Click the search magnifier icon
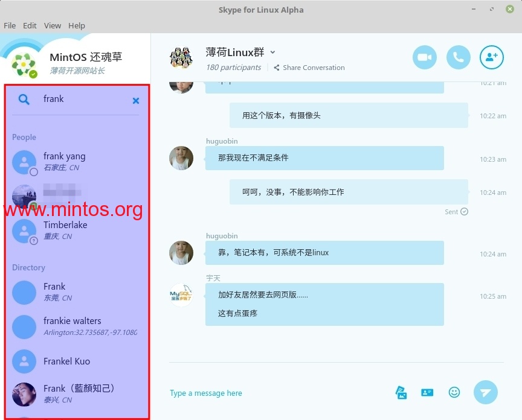Image resolution: width=522 pixels, height=420 pixels. [24, 99]
